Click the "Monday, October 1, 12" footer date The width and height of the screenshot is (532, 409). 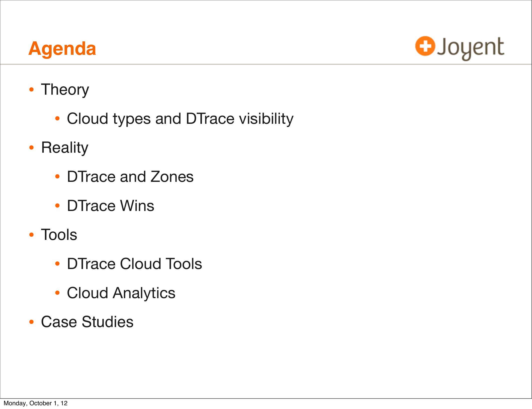click(36, 403)
